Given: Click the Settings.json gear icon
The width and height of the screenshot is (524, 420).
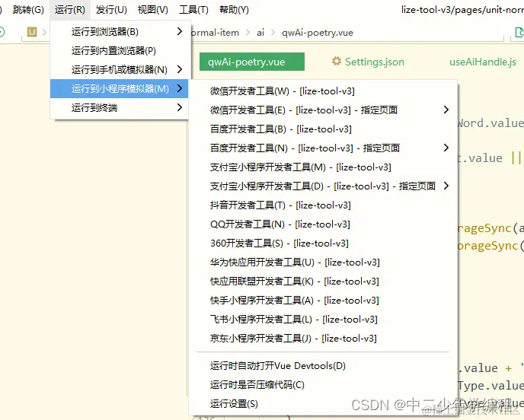Looking at the screenshot, I should [x=337, y=61].
